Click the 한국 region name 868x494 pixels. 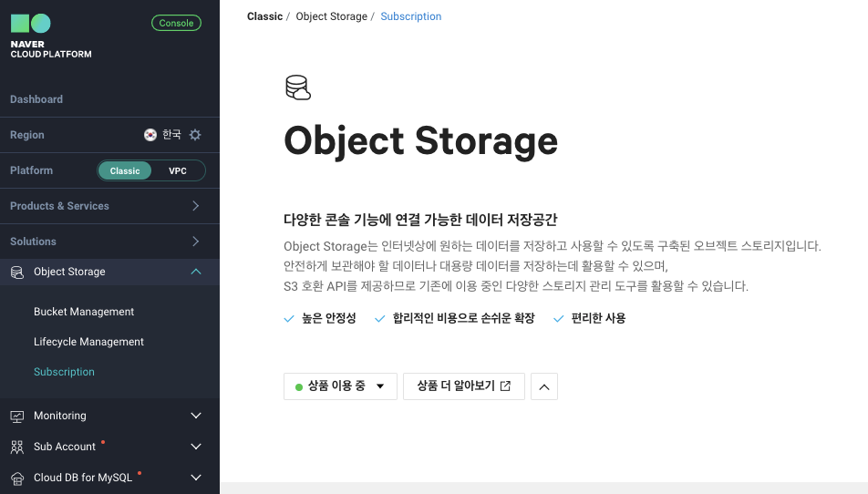coord(171,134)
